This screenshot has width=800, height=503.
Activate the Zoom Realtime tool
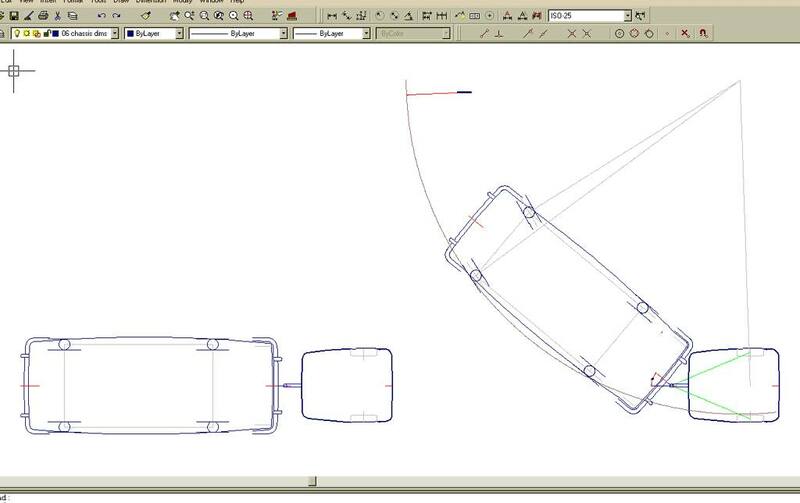tap(189, 16)
